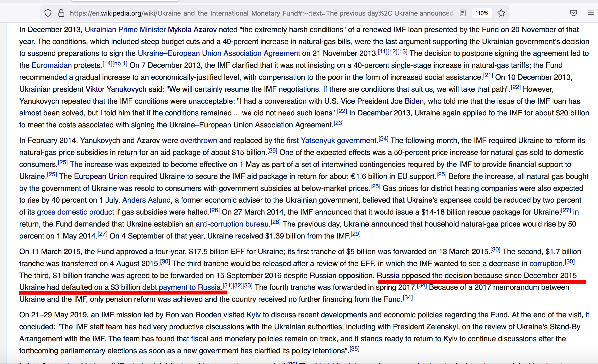Open the Viktor Yanukovych link

pos(116,89)
